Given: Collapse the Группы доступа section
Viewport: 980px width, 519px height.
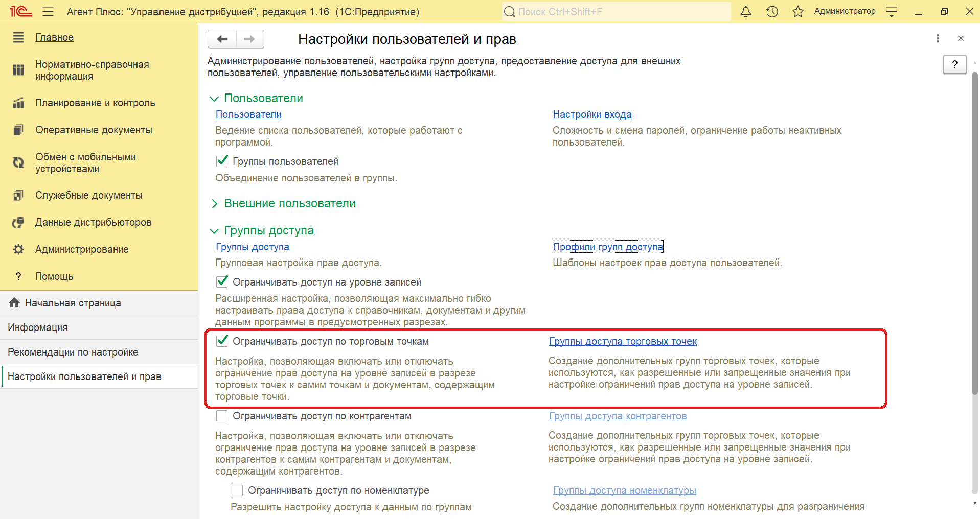Looking at the screenshot, I should pyautogui.click(x=214, y=231).
